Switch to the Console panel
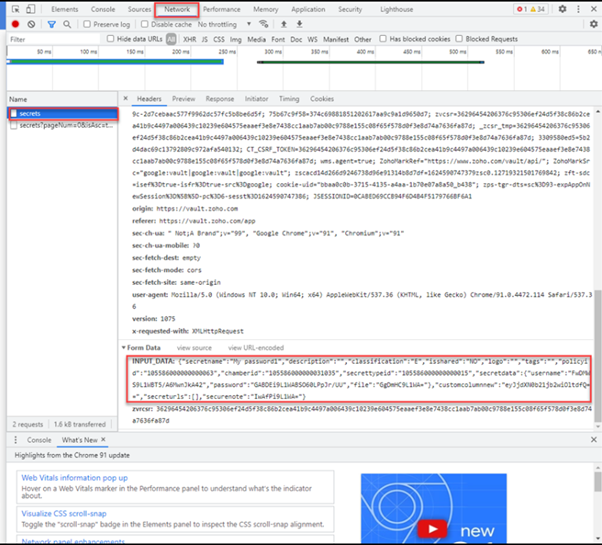Image resolution: width=602 pixels, height=545 pixels. [103, 9]
